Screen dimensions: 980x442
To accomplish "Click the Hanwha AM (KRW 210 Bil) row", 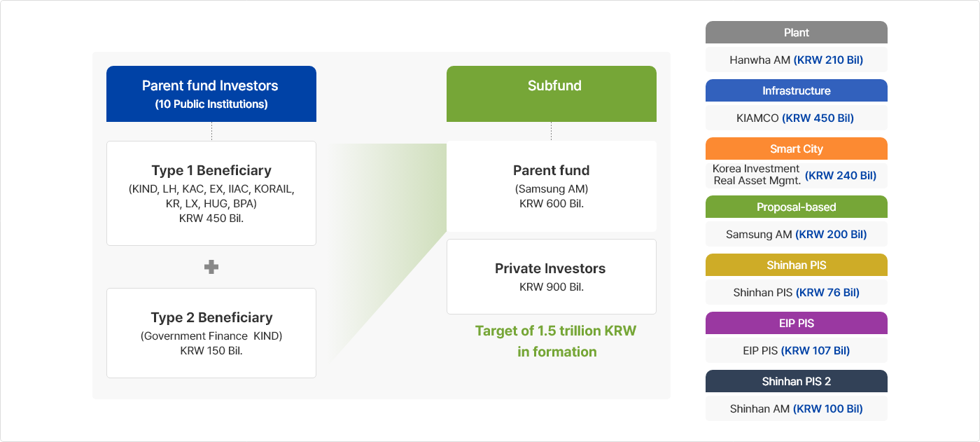I will tap(797, 60).
